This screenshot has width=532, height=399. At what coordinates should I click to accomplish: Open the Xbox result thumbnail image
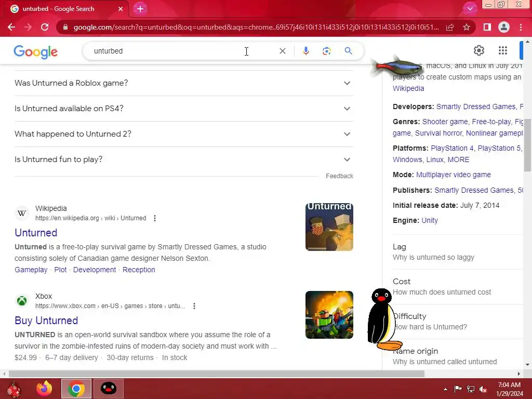coord(329,315)
